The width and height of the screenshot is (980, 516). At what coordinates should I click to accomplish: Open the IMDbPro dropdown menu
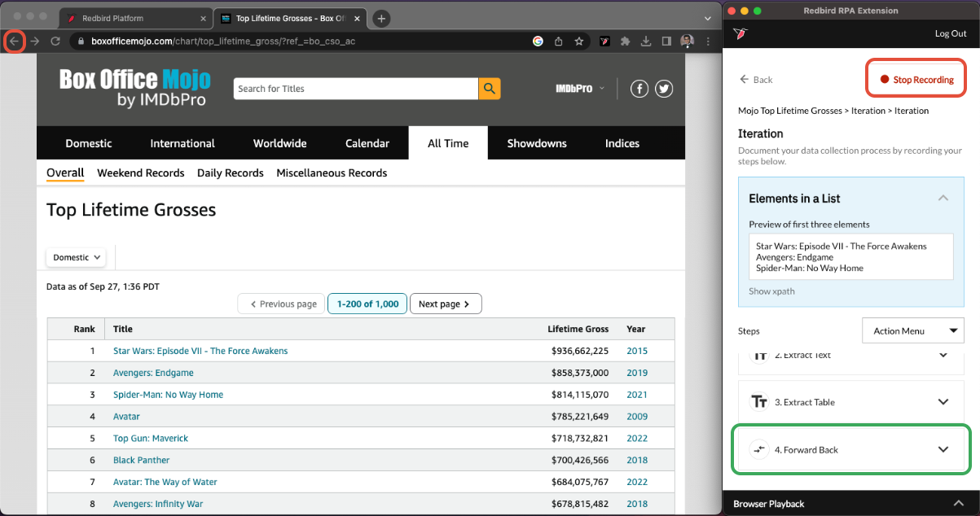coord(580,88)
